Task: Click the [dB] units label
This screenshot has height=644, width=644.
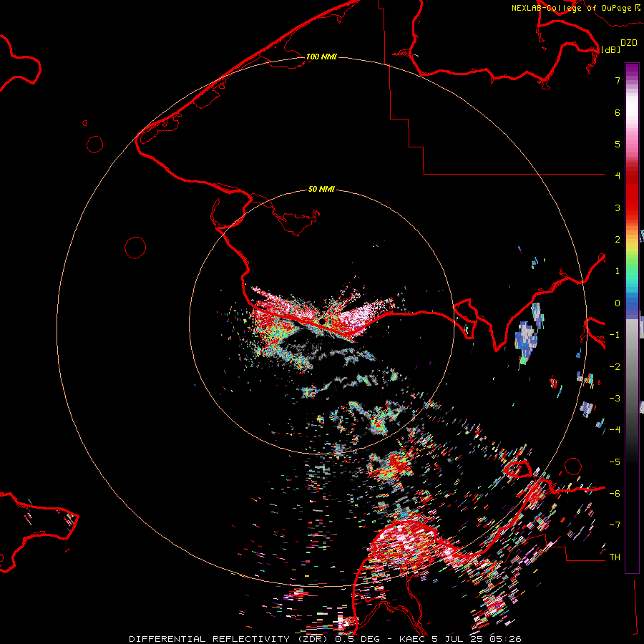Action: point(611,50)
